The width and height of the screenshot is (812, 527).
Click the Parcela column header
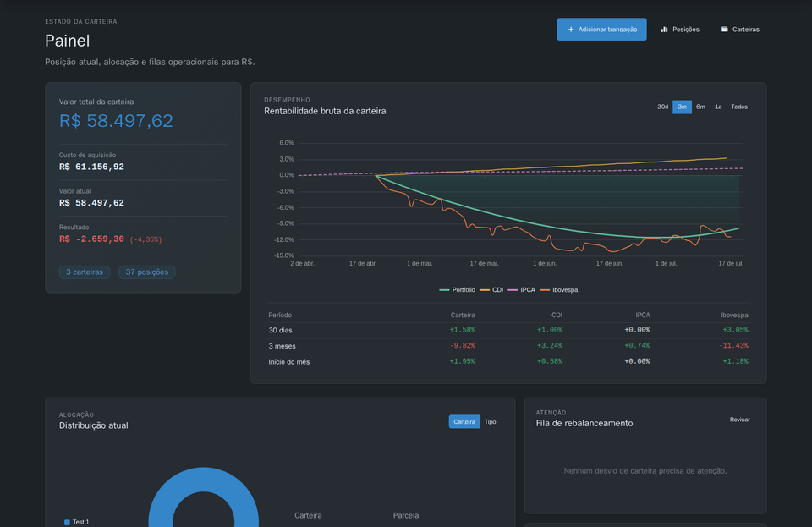coord(406,516)
